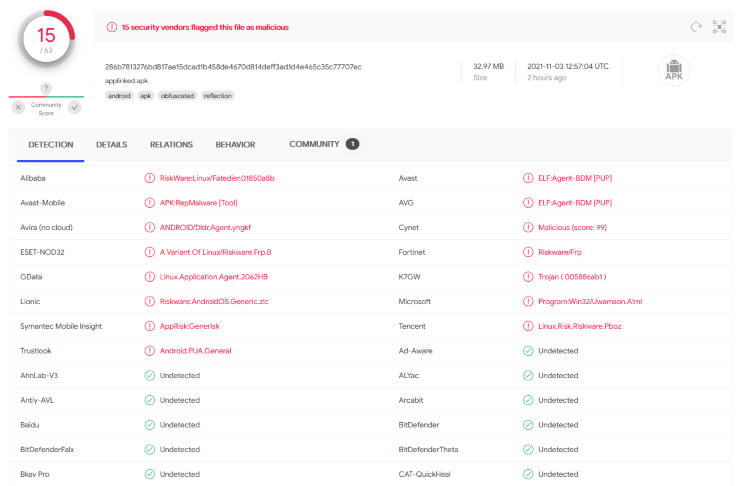
Task: Click the question mark above Community Score
Action: (46, 89)
